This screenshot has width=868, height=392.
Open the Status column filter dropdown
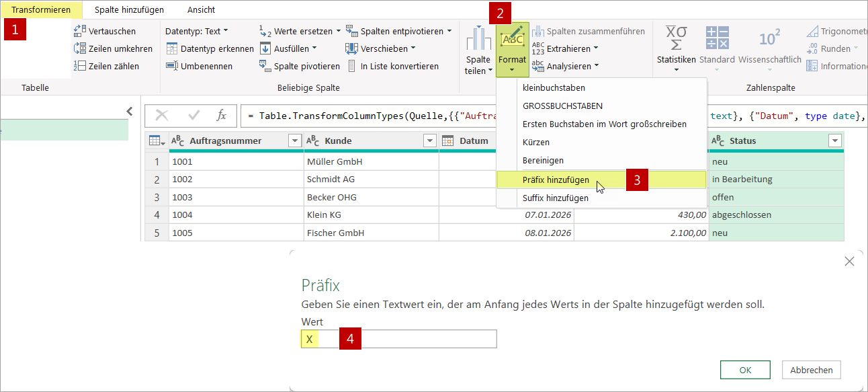[834, 141]
